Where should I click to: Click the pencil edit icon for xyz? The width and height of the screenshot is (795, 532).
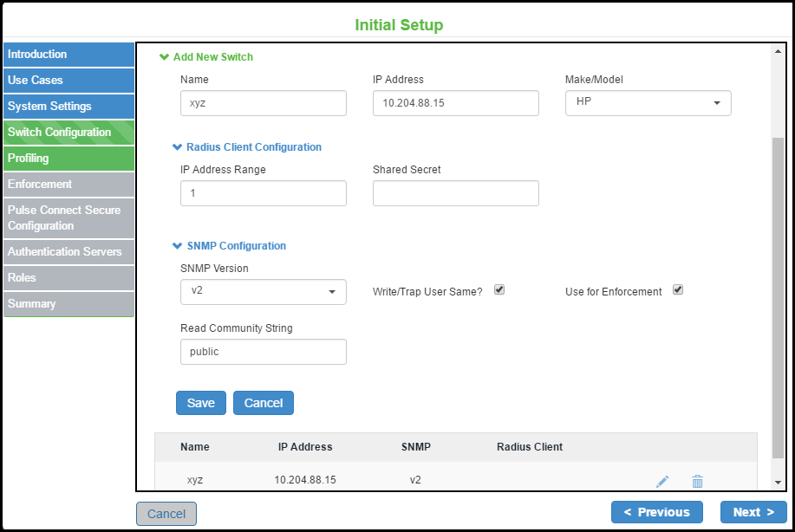click(x=662, y=481)
